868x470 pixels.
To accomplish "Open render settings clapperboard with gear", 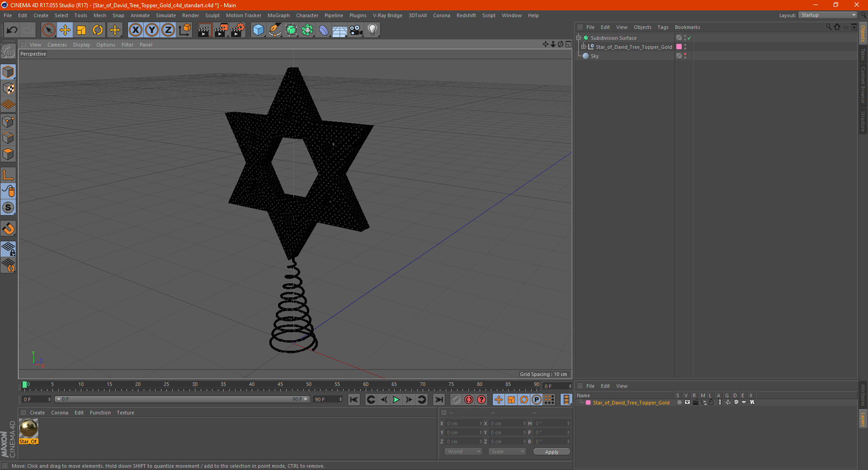I will [x=238, y=30].
